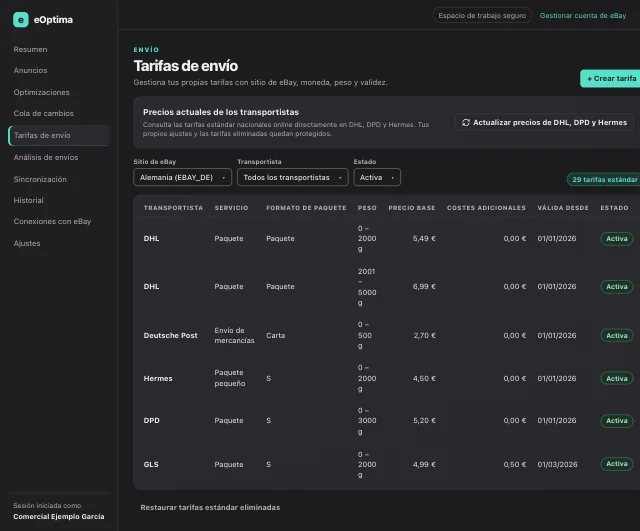
Task: Go to Anuncios section
Action: coord(30,71)
